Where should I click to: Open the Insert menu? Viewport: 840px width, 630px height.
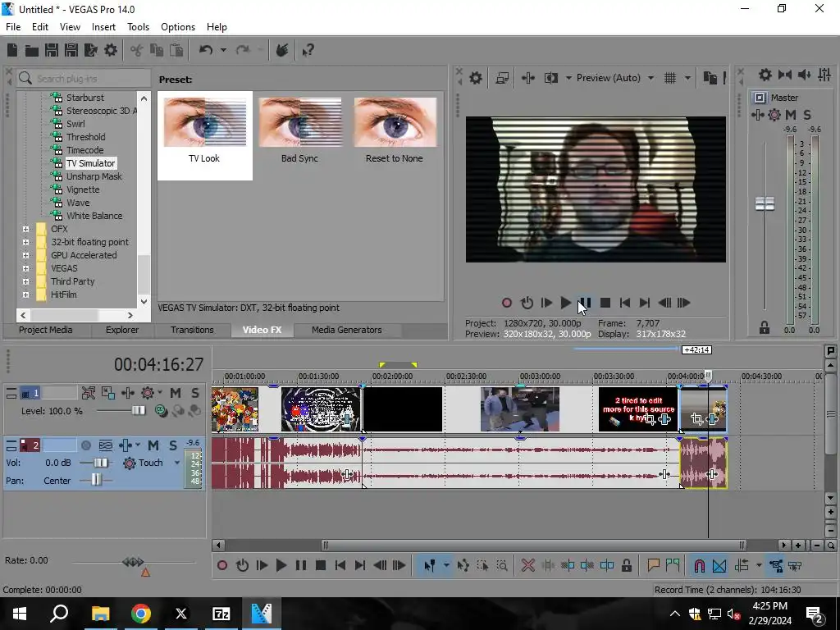tap(103, 27)
